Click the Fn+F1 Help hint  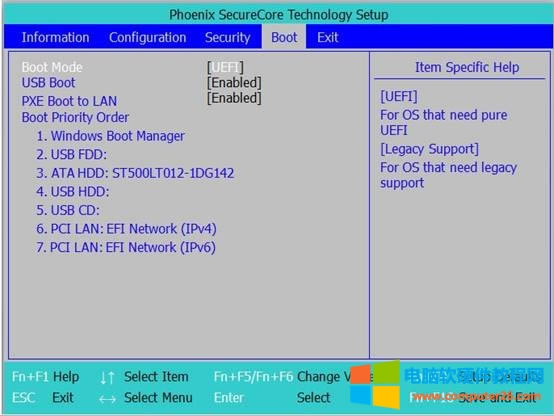tap(45, 377)
